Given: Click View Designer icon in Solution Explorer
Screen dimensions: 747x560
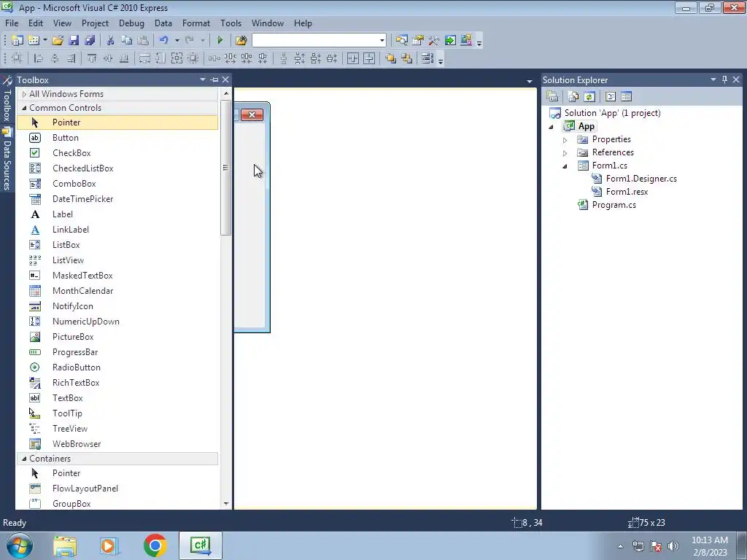Looking at the screenshot, I should [626, 97].
